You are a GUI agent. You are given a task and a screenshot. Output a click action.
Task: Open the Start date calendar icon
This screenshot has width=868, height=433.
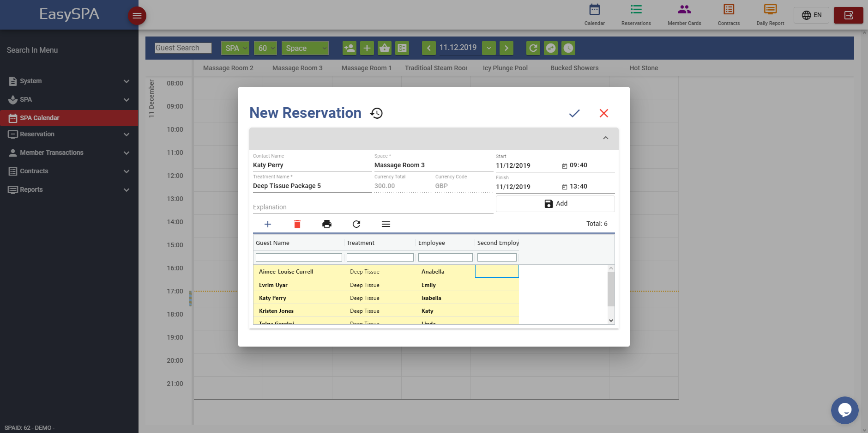click(564, 166)
